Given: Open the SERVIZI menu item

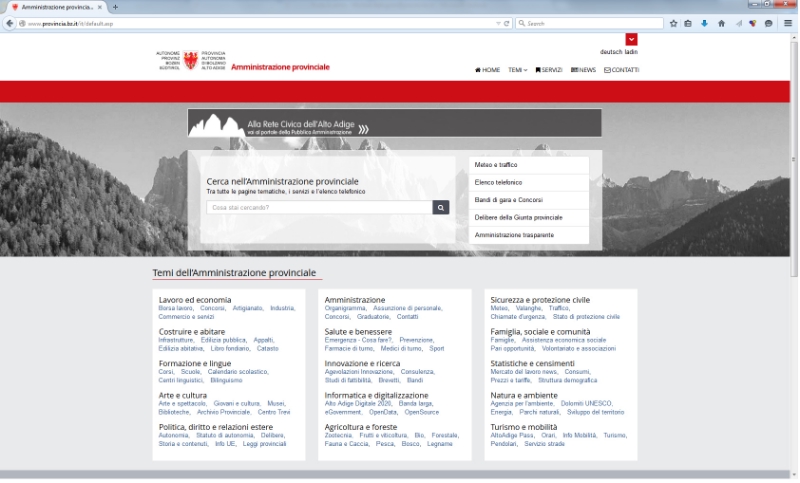Looking at the screenshot, I should coord(549,70).
